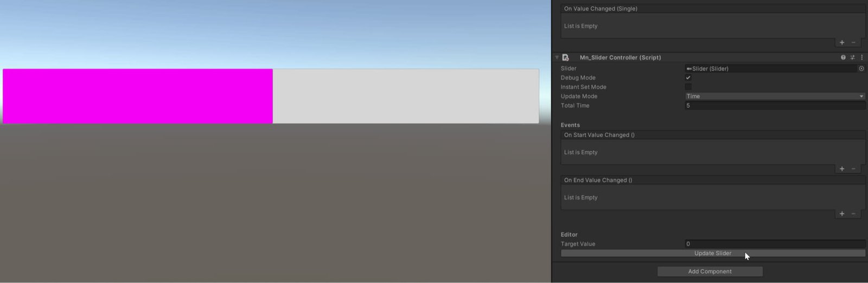
Task: Open the Slider Controller three-dot context menu
Action: tap(861, 57)
